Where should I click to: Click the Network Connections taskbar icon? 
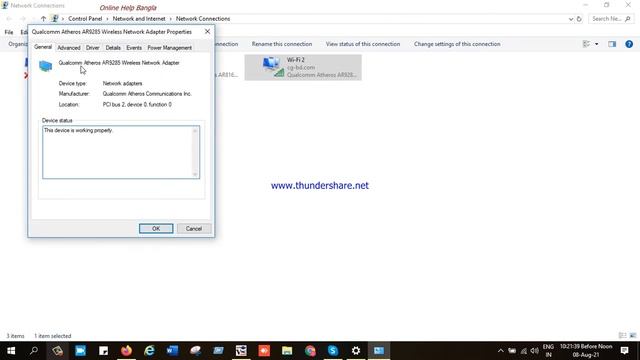379,351
